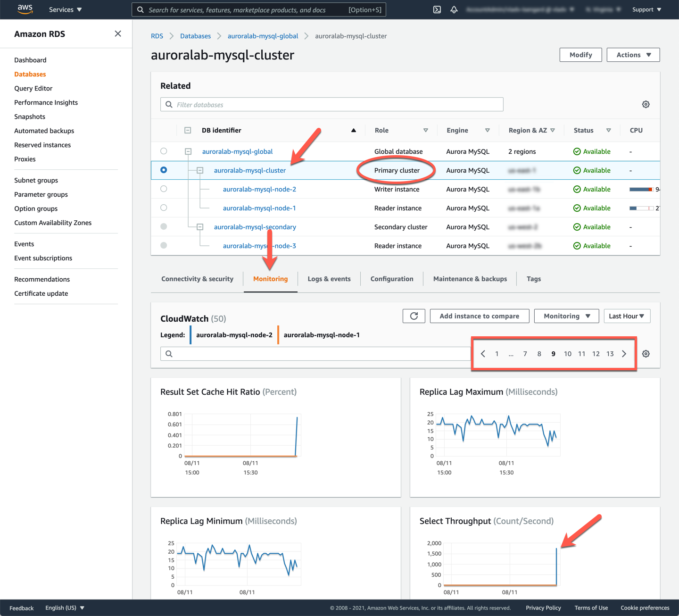
Task: Select the radio button for auroralab-mysql-node-2
Action: 164,189
